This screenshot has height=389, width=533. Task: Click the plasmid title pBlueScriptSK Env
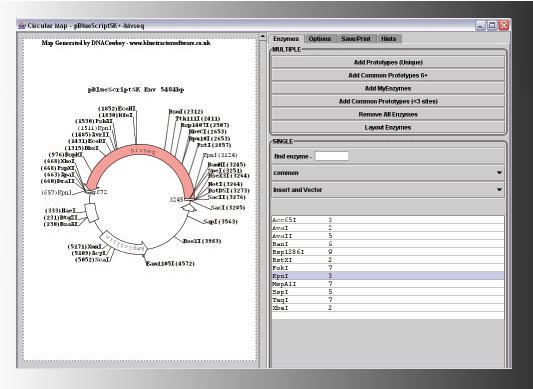coord(136,90)
